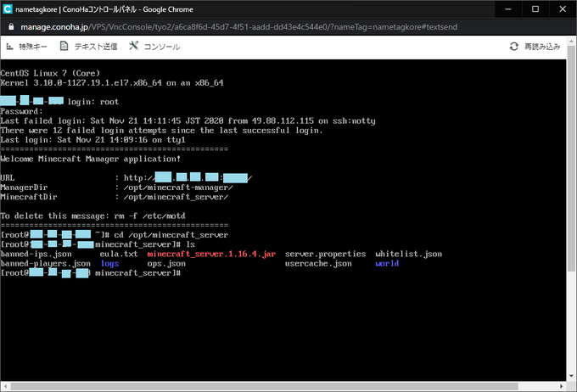Click the horizontal scrollbar left arrow
The image size is (577, 392).
5,386
